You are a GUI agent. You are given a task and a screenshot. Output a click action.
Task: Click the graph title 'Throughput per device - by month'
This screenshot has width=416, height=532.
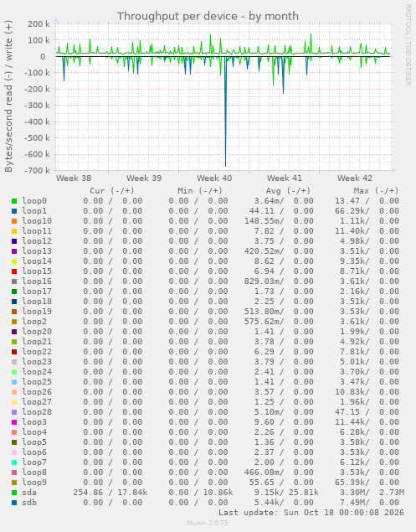point(208,16)
